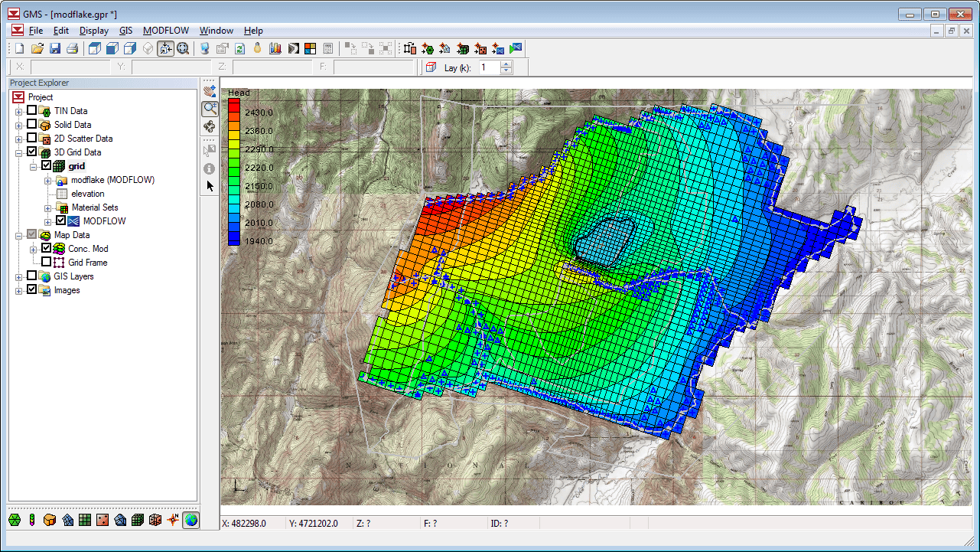980x552 pixels.
Task: Open the MODFLOW menu
Action: coord(166,31)
